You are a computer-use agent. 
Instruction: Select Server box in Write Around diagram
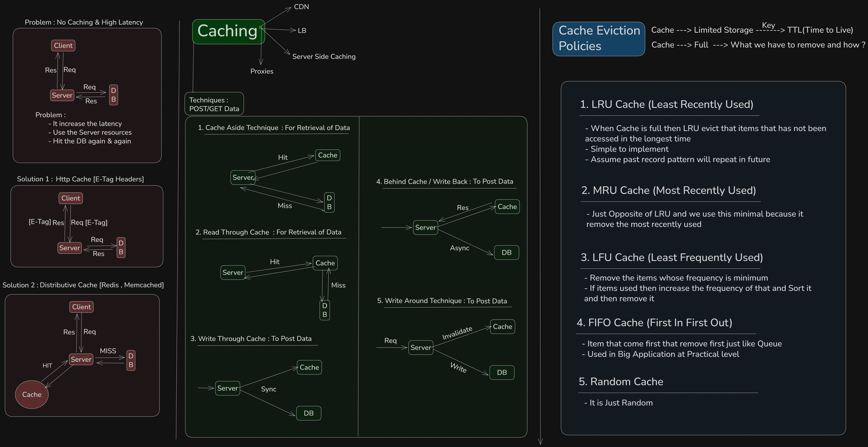[421, 348]
